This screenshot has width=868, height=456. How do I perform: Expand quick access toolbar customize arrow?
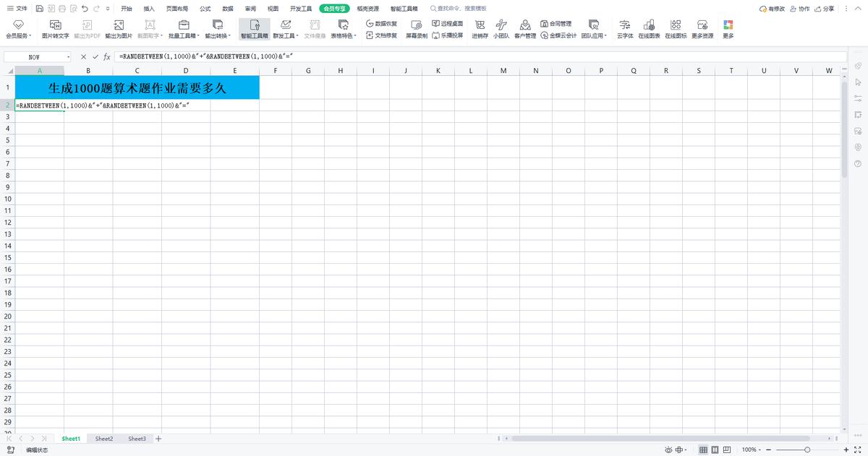coord(108,9)
